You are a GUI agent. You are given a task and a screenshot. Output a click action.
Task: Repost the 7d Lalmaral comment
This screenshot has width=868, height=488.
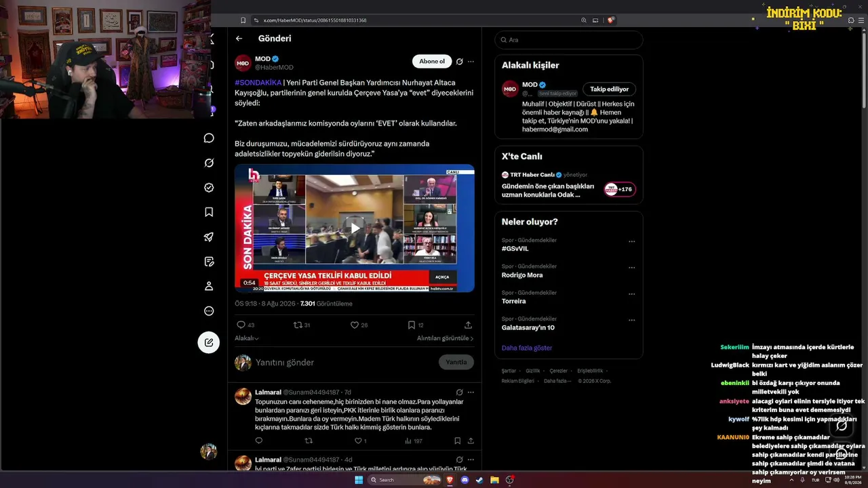pyautogui.click(x=309, y=441)
